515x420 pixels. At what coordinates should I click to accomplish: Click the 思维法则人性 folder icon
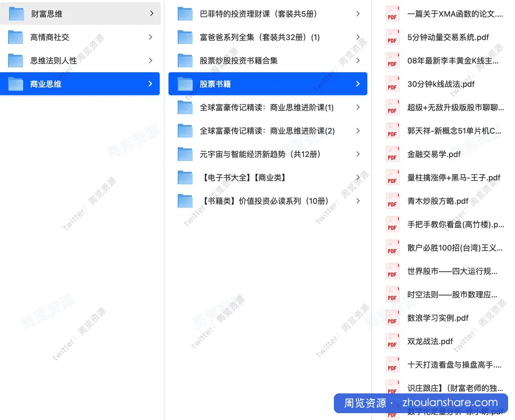point(15,60)
